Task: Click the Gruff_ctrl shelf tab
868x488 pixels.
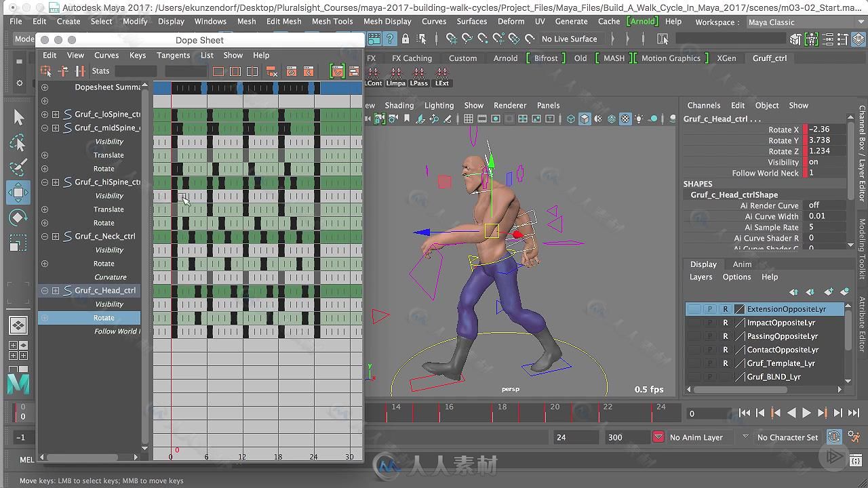Action: coord(770,58)
